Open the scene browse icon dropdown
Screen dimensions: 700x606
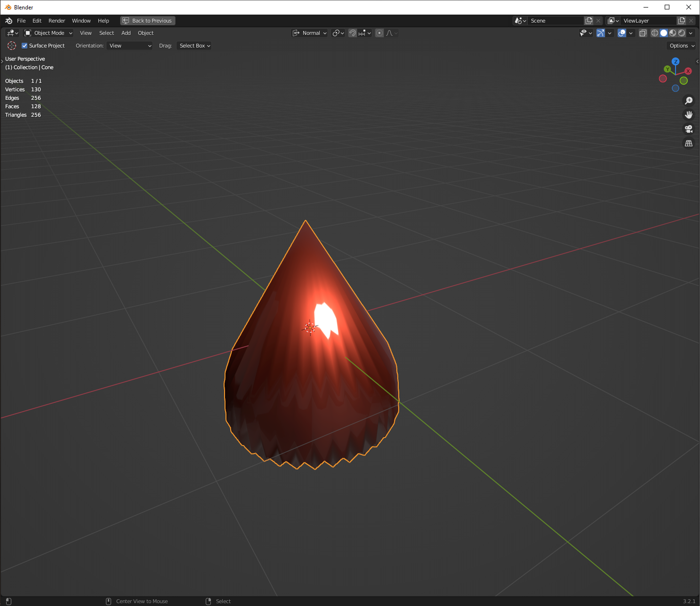pos(520,21)
